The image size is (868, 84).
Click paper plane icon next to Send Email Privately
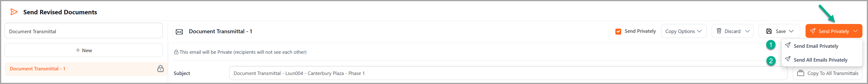coord(787,45)
